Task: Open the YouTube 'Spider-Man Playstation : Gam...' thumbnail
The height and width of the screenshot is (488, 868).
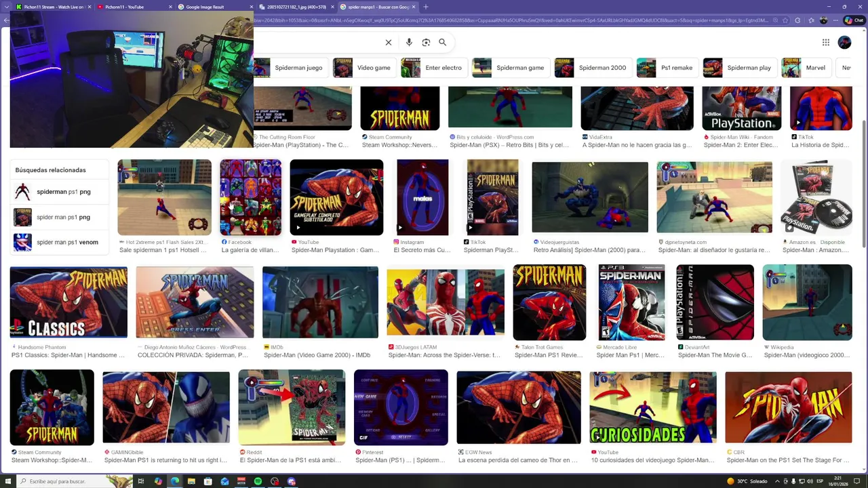Action: tap(336, 197)
